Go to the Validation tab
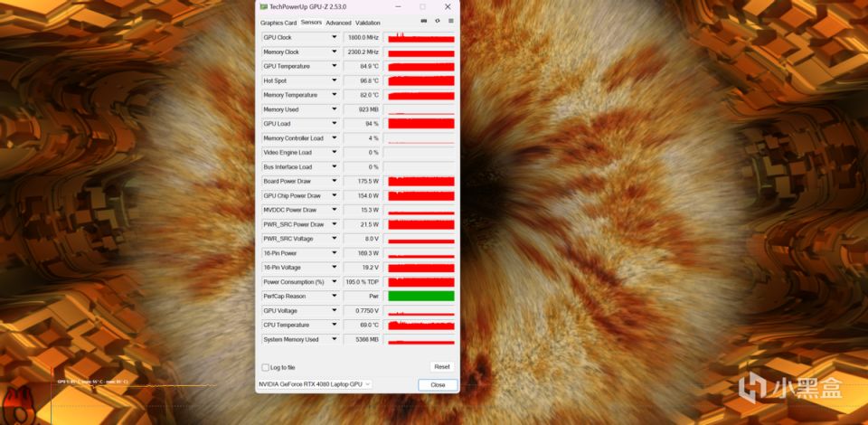This screenshot has height=425, width=868. (368, 23)
